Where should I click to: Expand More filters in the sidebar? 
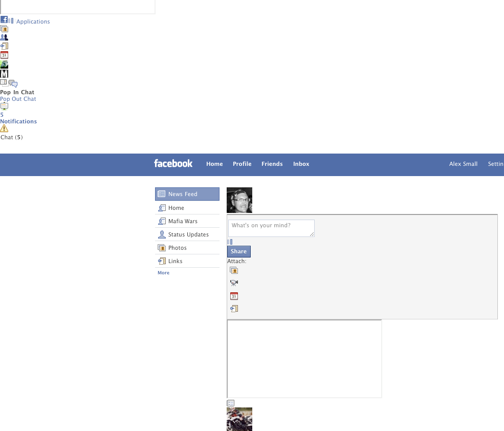[x=163, y=273]
